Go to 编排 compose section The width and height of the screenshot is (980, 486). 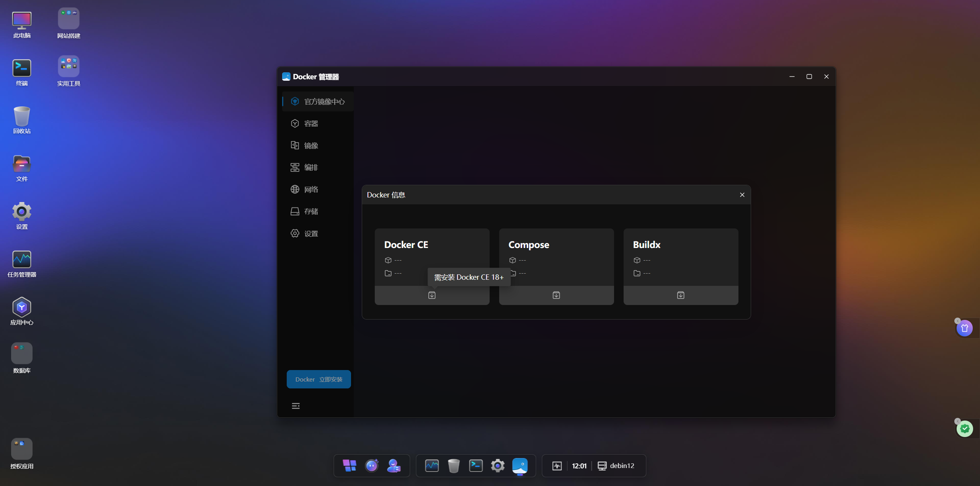coord(311,168)
